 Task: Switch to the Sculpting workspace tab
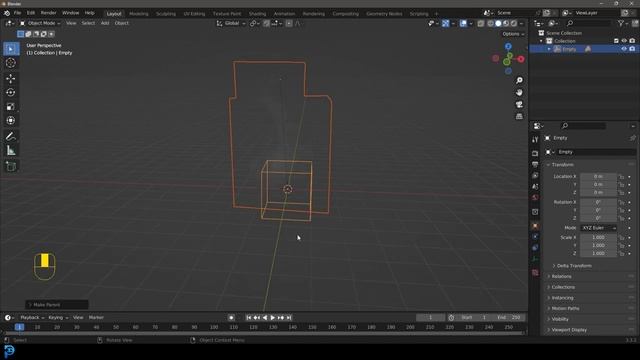click(166, 13)
